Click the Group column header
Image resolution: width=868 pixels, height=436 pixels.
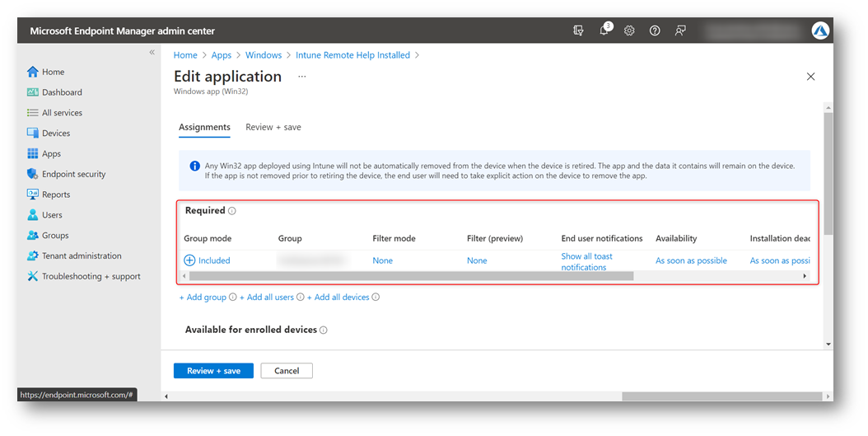(x=290, y=238)
